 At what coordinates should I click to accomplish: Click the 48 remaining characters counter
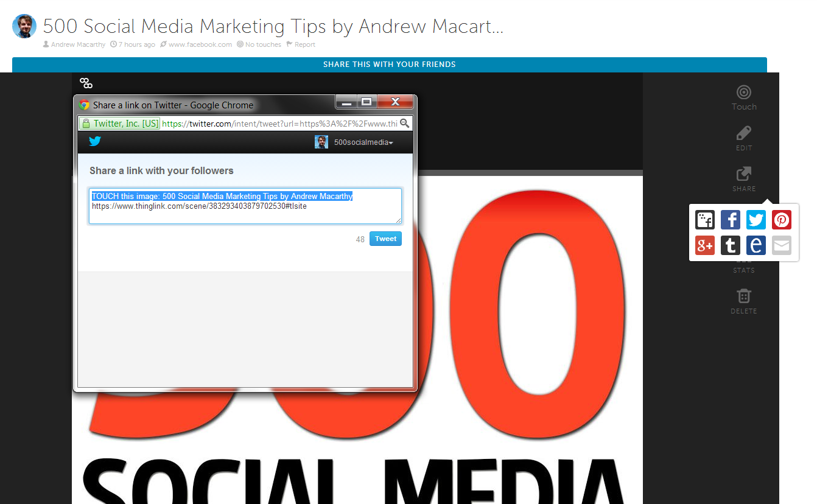pos(360,239)
